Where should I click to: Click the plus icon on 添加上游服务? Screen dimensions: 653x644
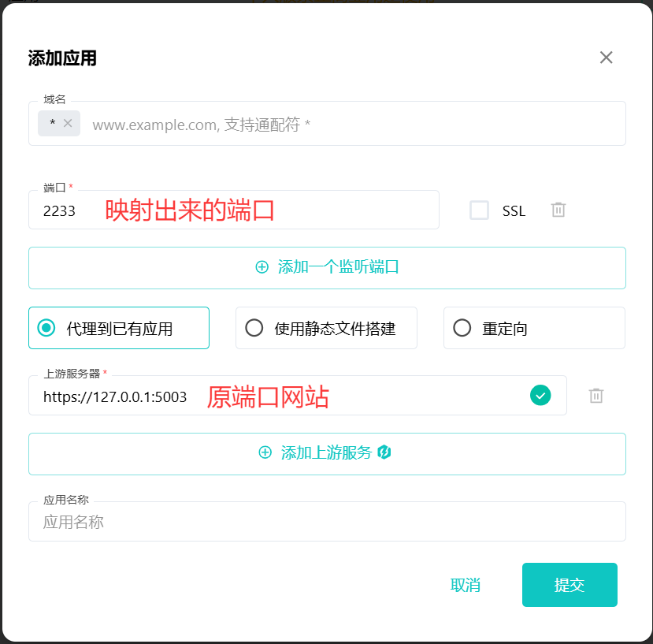265,453
